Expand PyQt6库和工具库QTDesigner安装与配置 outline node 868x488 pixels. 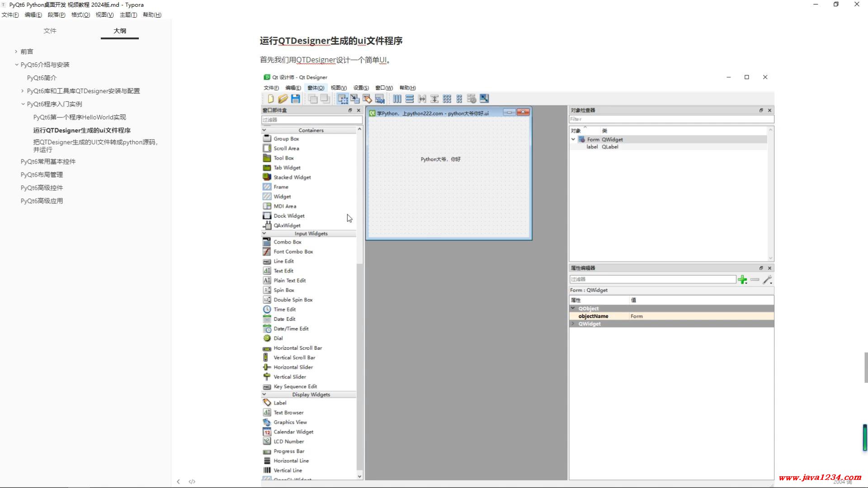22,91
